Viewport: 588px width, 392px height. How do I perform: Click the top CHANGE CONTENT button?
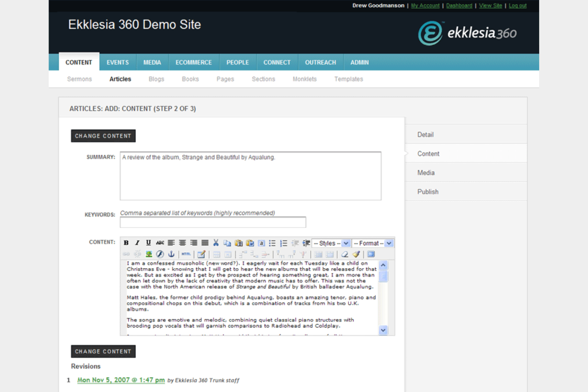click(103, 136)
